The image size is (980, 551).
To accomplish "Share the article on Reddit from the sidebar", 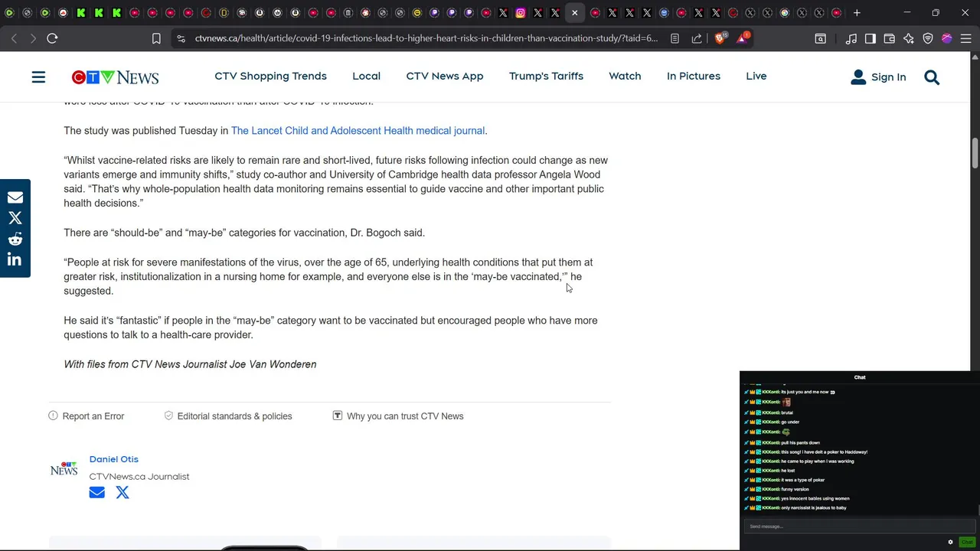I will [15, 239].
